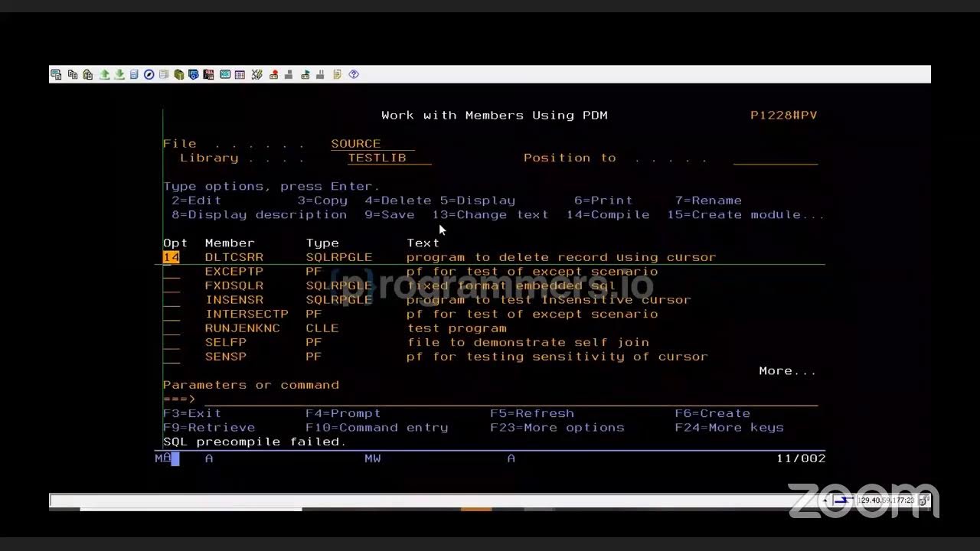The image size is (980, 551).
Task: Click the F24=More keys label
Action: pos(729,428)
